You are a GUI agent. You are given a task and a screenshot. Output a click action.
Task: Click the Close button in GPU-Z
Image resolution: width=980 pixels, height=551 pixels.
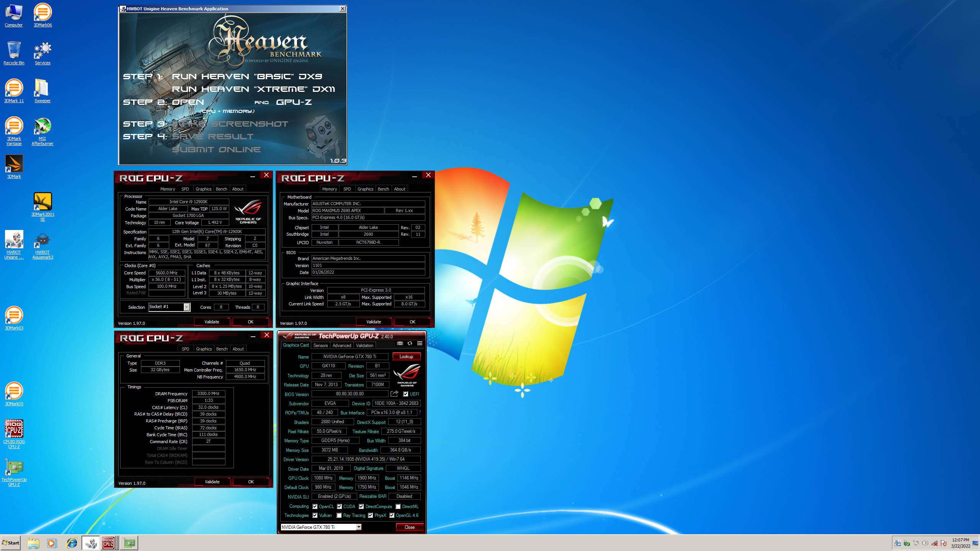coord(410,527)
